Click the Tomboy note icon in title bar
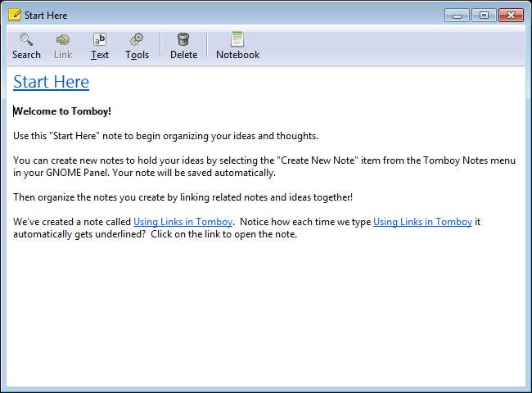Image resolution: width=532 pixels, height=393 pixels. pos(15,16)
